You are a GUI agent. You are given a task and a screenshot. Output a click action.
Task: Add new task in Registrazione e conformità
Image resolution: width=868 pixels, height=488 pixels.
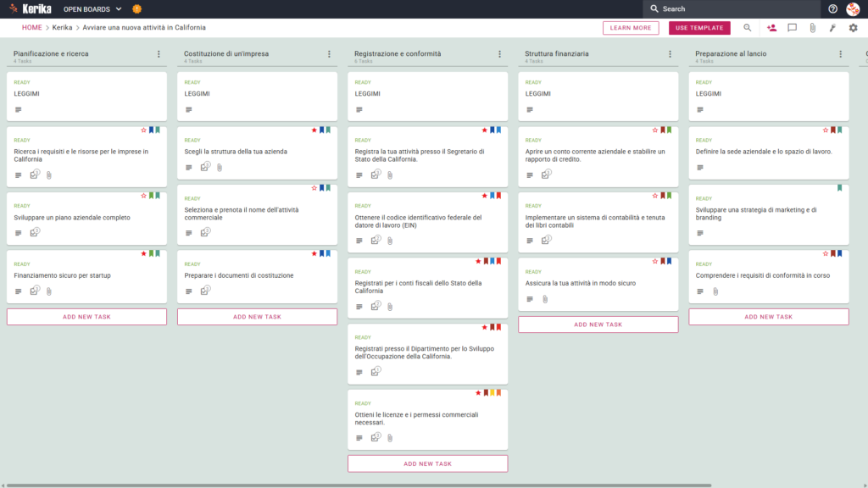428,463
